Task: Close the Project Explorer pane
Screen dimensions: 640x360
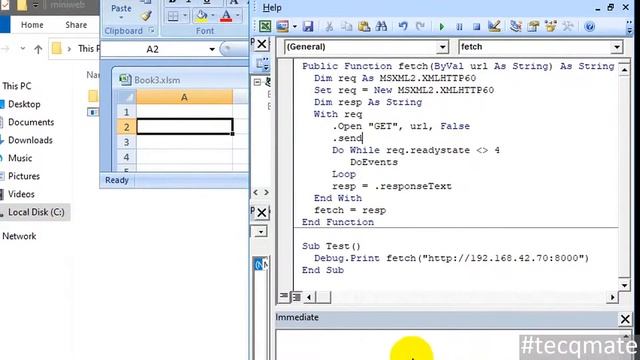Action: tap(262, 44)
